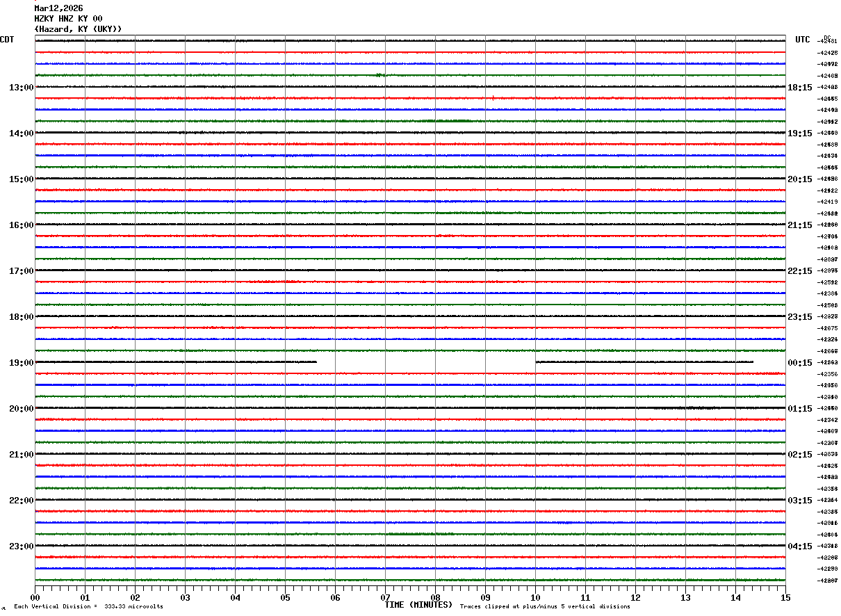
Task: Click the 04:15 UTC time label
Action: [800, 546]
